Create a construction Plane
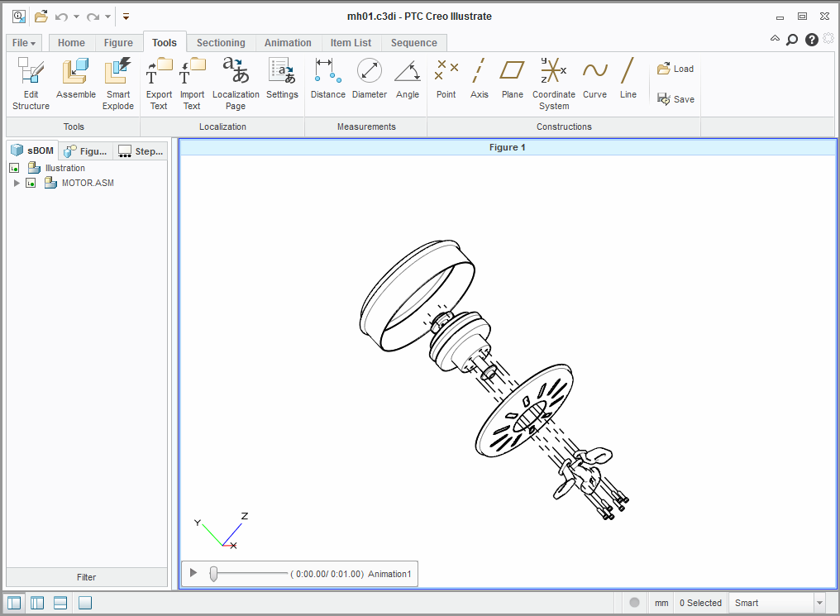 [x=512, y=79]
